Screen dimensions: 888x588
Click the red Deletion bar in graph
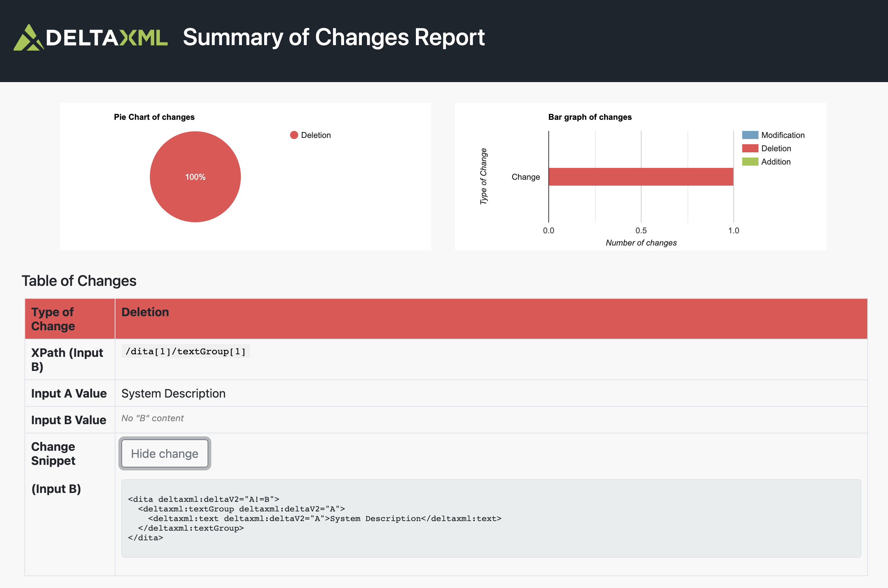640,177
